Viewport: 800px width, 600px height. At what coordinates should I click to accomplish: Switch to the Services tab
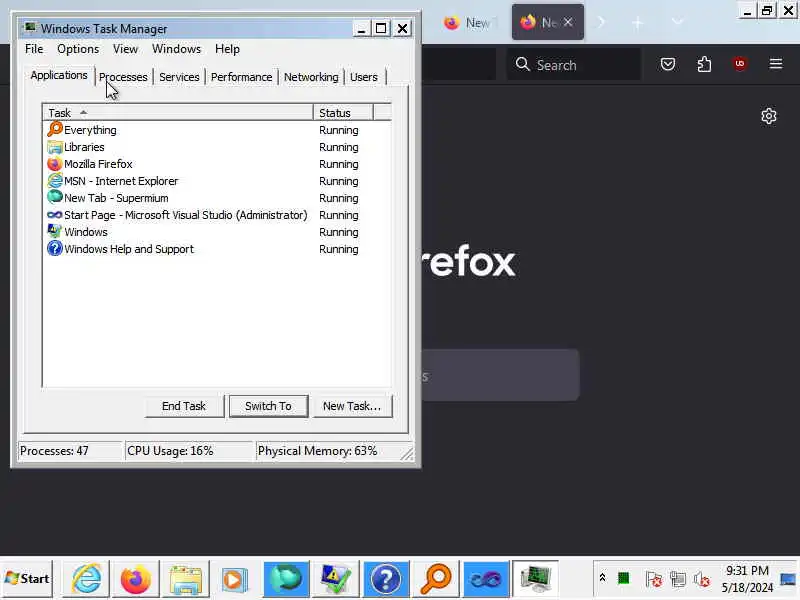pos(179,77)
